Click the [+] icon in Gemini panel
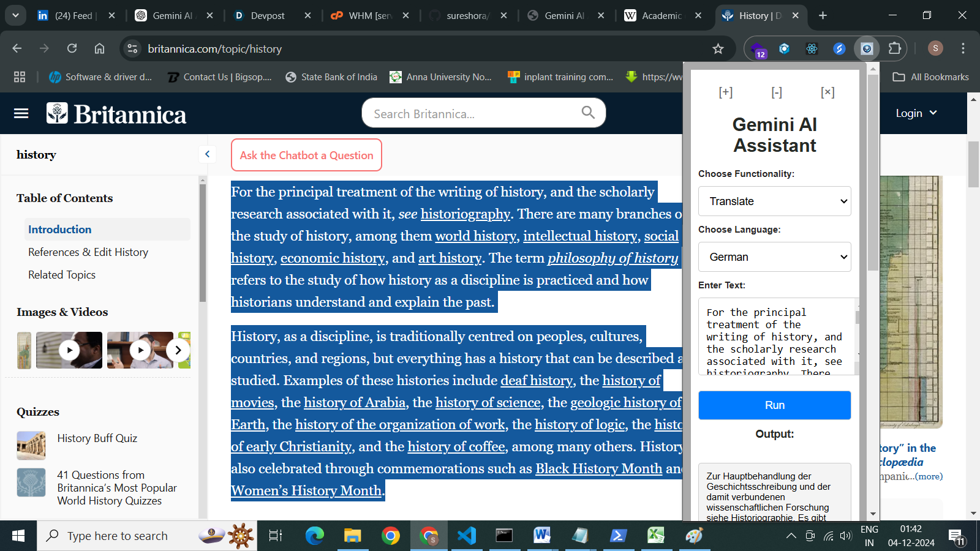Viewport: 980px width, 551px height. tap(726, 92)
